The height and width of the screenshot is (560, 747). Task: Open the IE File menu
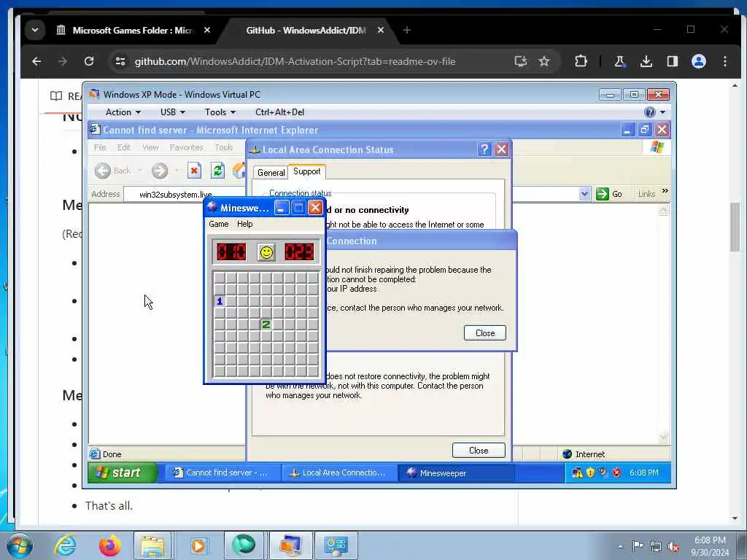100,147
